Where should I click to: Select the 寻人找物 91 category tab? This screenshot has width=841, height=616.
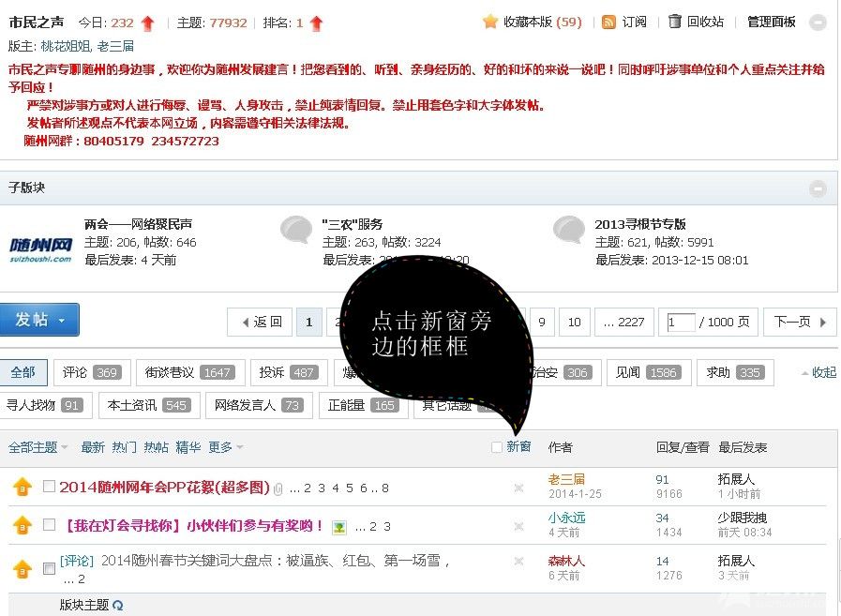pos(46,405)
